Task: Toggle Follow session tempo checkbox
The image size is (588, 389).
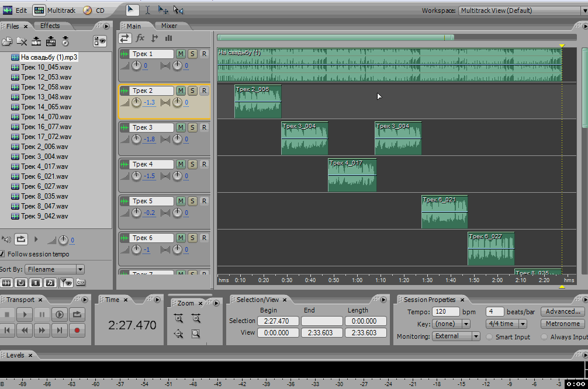Action: 2,254
